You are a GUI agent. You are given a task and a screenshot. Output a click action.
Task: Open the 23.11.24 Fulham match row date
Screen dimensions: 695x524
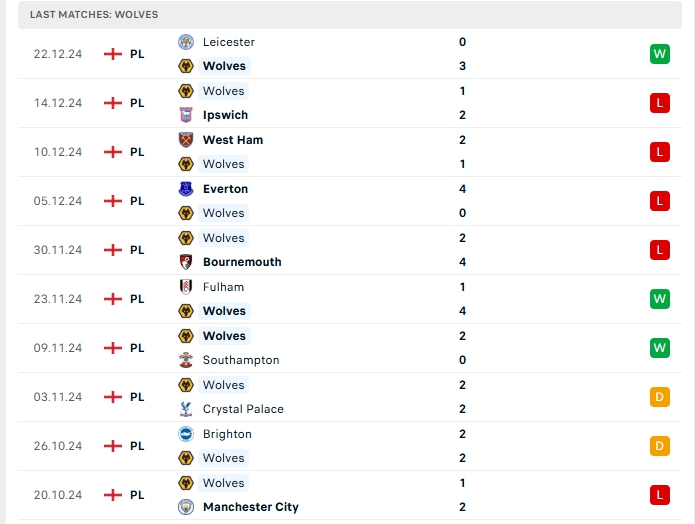57,299
